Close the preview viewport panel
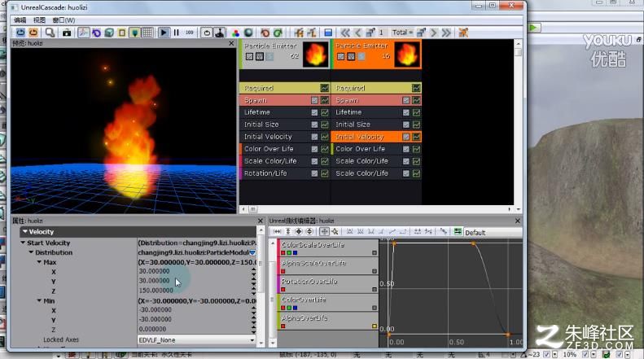Viewport: 644px width, 359px height. [231, 43]
